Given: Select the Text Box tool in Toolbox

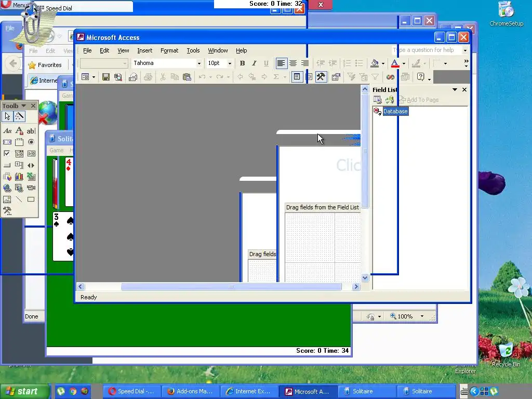Looking at the screenshot, I should click(x=31, y=130).
